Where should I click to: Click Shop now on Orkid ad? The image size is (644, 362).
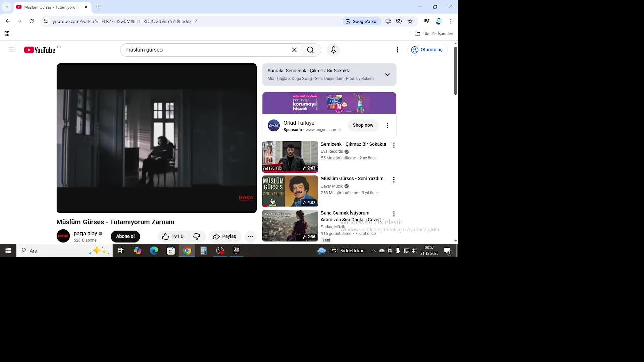point(363,125)
